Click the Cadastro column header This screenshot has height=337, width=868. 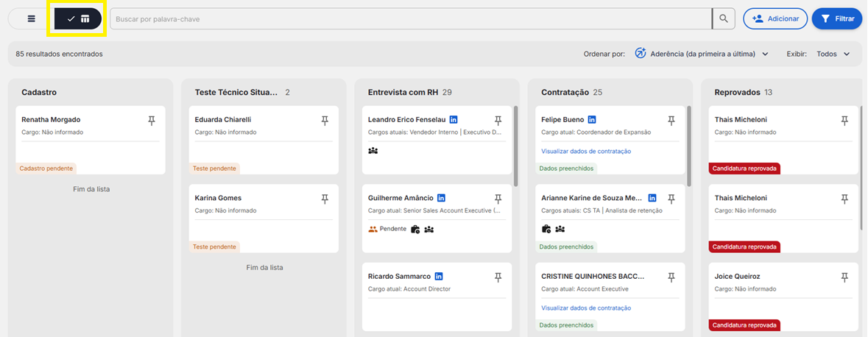pyautogui.click(x=39, y=93)
